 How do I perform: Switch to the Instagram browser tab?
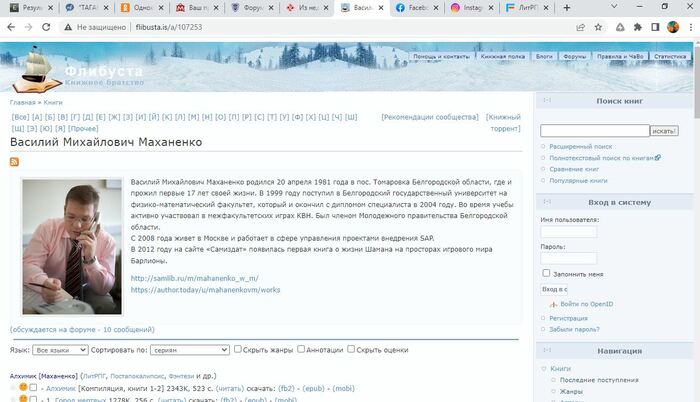click(x=472, y=8)
